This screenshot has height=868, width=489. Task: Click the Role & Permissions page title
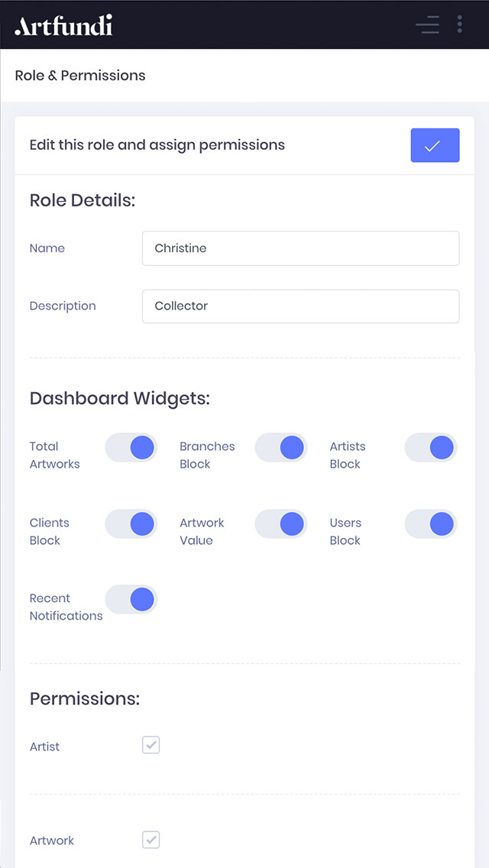click(80, 76)
